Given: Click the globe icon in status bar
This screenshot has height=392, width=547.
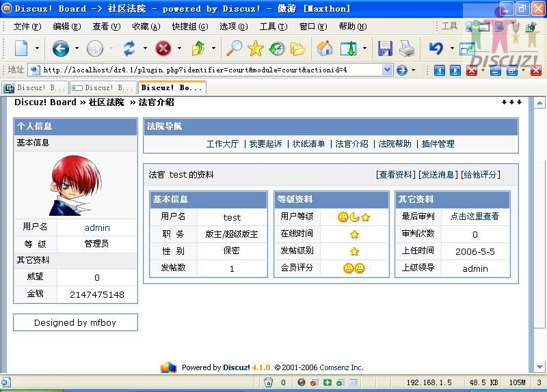Looking at the screenshot, I should coord(302,382).
